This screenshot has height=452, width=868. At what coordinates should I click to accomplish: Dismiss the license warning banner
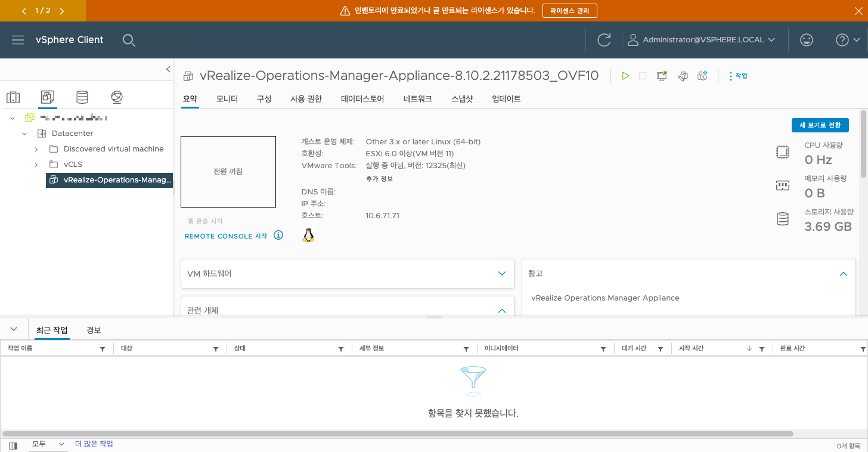click(x=858, y=11)
